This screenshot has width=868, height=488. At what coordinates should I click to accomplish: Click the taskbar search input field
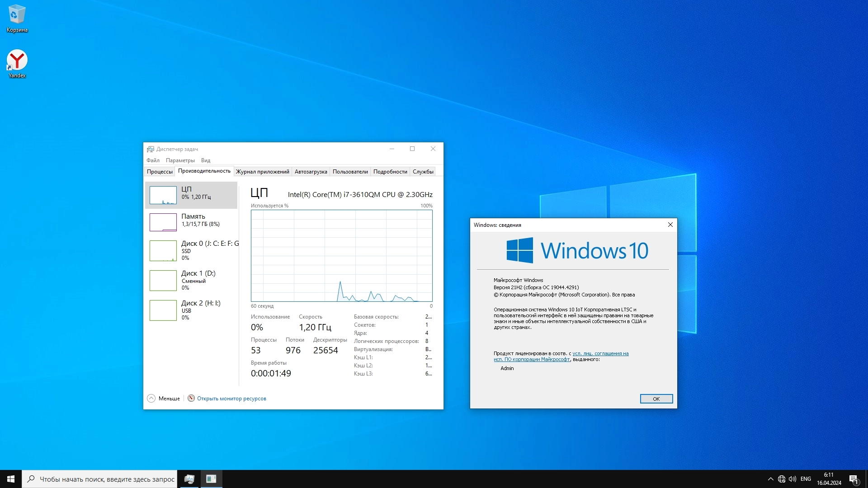click(x=106, y=479)
